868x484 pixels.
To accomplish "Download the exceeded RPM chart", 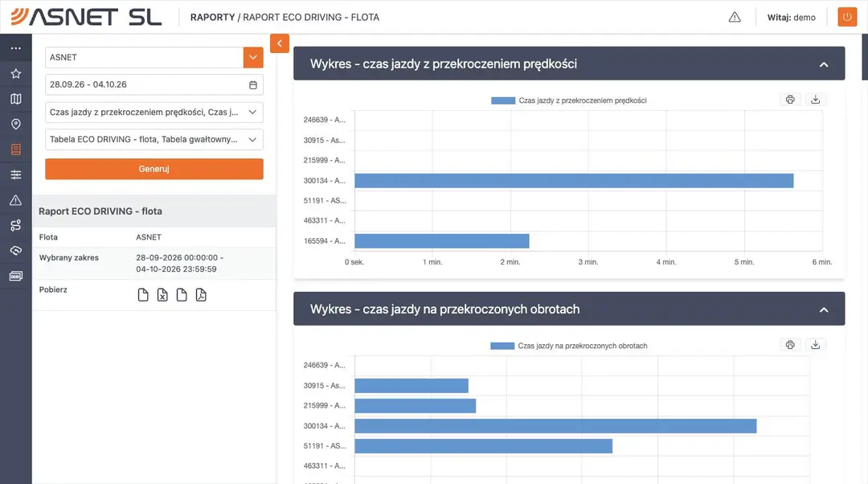I will pyautogui.click(x=816, y=345).
